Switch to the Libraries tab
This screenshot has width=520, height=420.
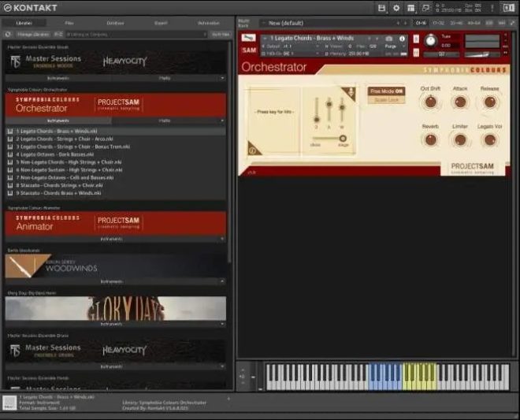[24, 23]
